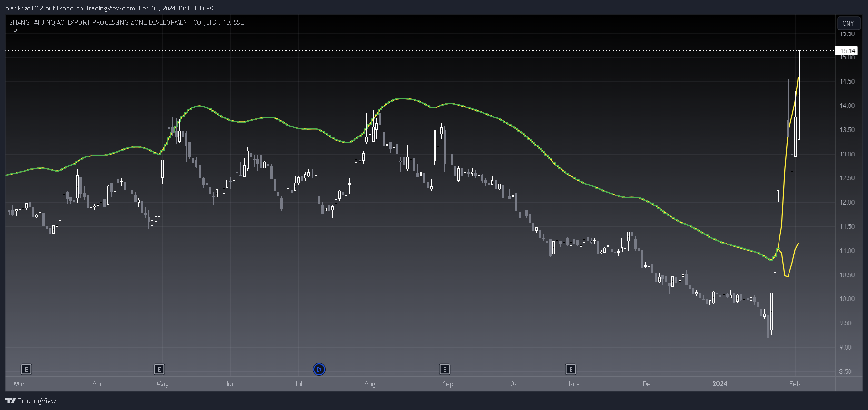Click the earnings marker near September
Viewport: 868px width, 410px height.
tap(444, 370)
